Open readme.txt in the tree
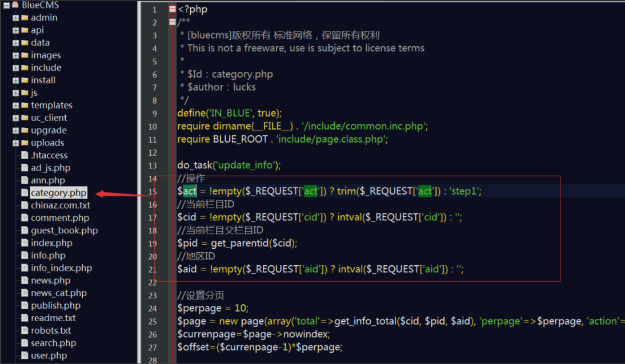The width and height of the screenshot is (625, 364). 53,318
